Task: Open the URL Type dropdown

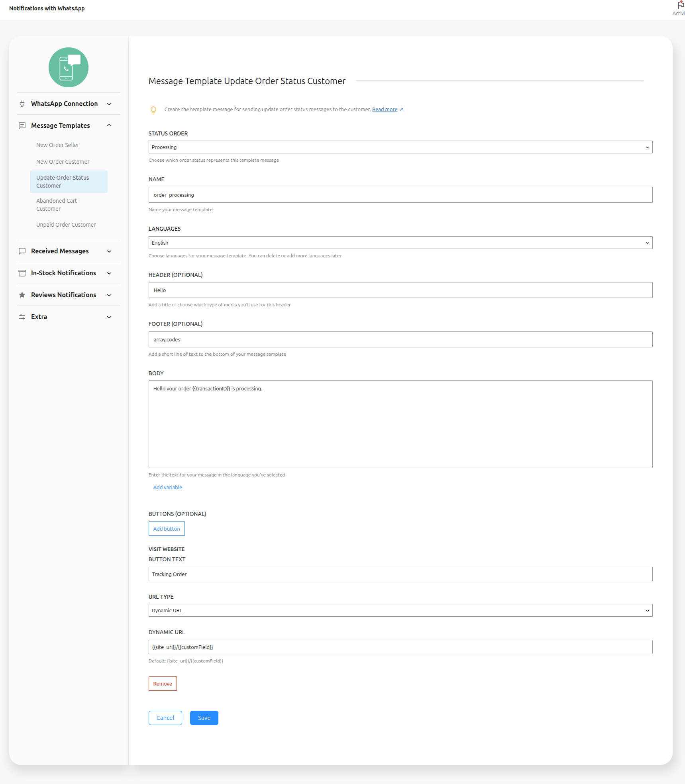Action: coord(400,611)
